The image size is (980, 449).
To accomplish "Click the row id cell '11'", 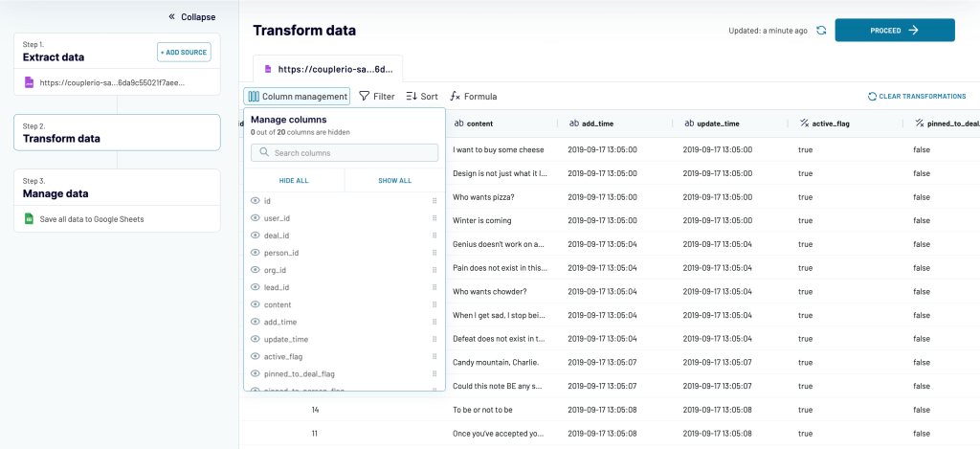I will [x=316, y=434].
